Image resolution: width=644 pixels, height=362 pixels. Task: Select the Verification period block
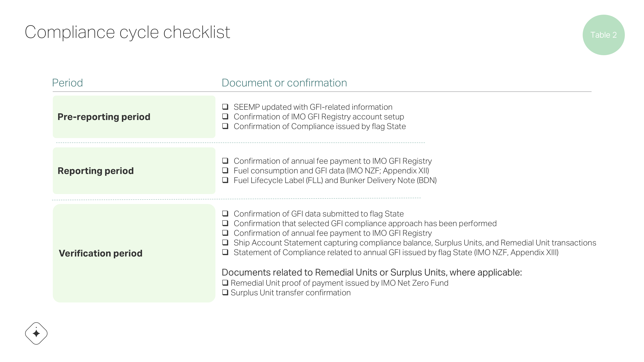coord(134,253)
